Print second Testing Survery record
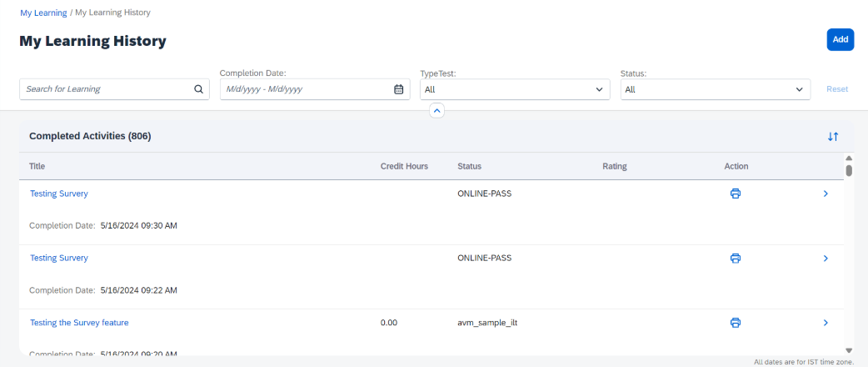The height and width of the screenshot is (367, 868). 736,258
